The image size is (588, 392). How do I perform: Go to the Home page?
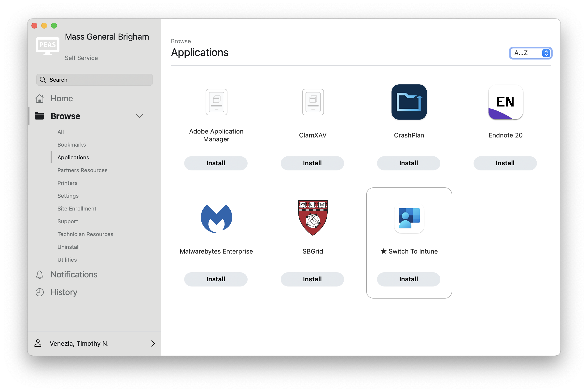[61, 99]
